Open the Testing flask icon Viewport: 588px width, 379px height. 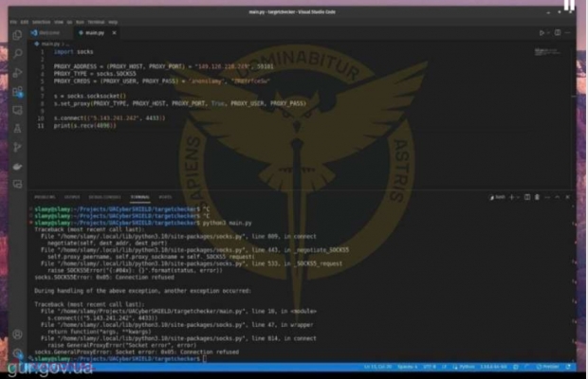pyautogui.click(x=17, y=129)
